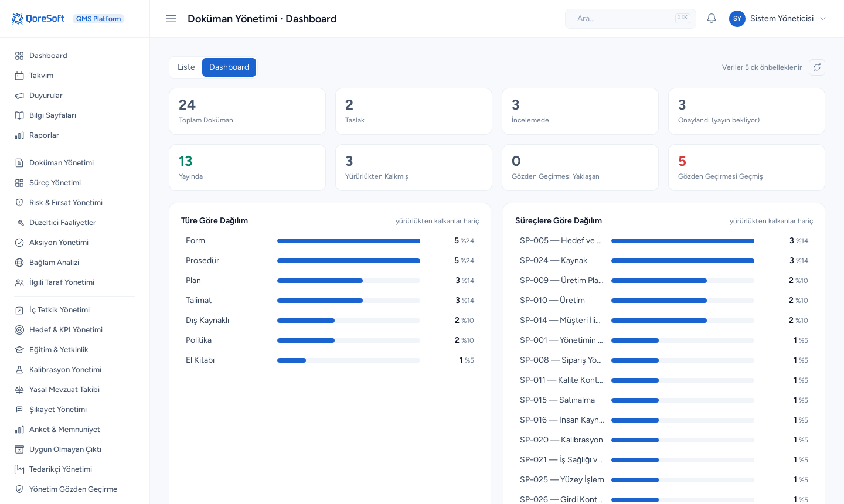
Task: Open the Taslak count card
Action: pos(414,111)
